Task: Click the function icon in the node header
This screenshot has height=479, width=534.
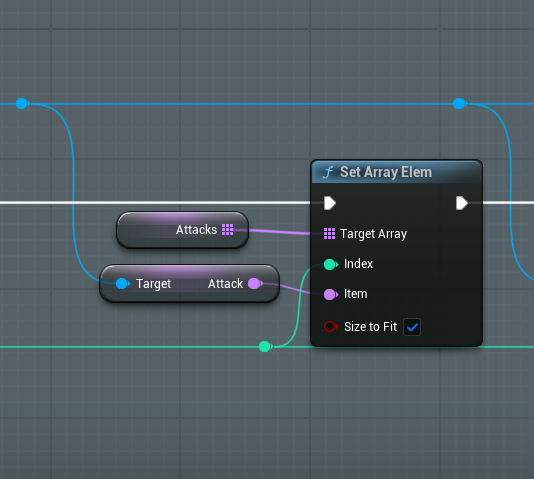Action: [x=328, y=172]
